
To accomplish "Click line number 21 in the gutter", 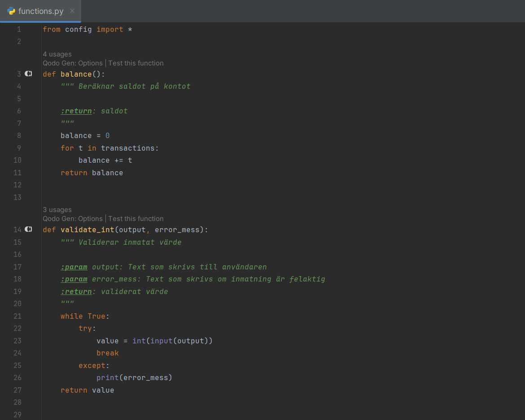I will tap(17, 316).
